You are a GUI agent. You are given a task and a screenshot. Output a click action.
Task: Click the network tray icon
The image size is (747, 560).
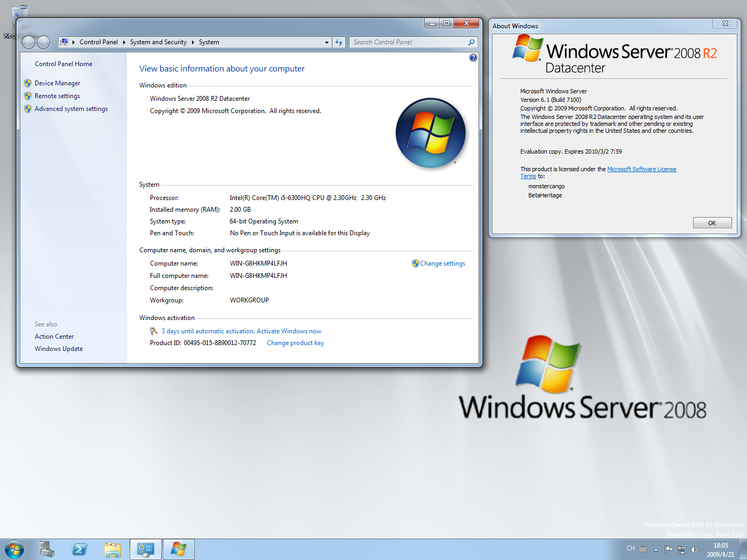click(681, 549)
